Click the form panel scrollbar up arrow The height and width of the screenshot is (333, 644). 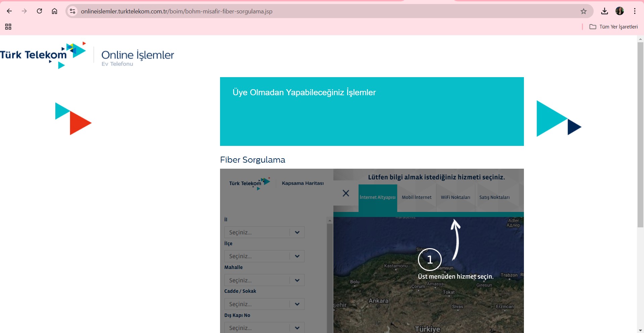pyautogui.click(x=330, y=220)
